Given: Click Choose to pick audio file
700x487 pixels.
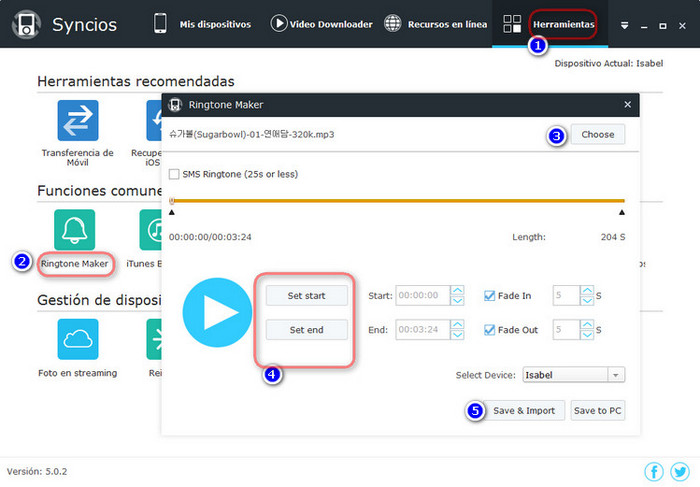Looking at the screenshot, I should point(597,134).
